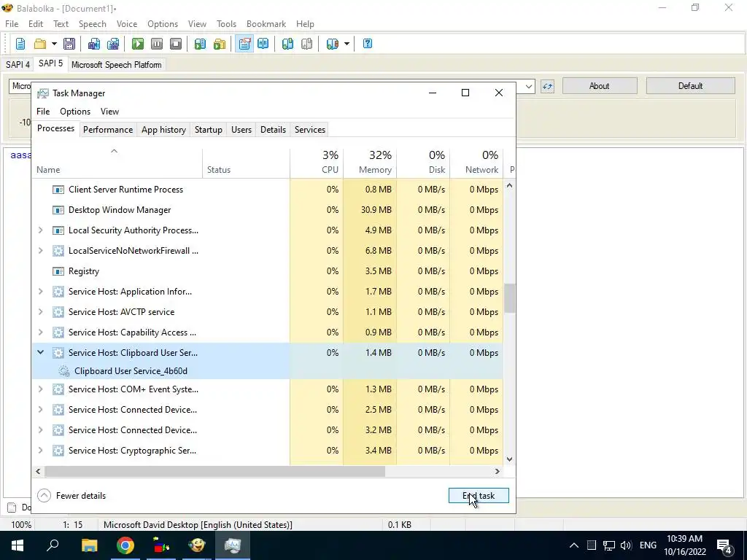This screenshot has width=747, height=560.
Task: Expand Service Host: Cryptographic Ser... row
Action: tap(41, 451)
